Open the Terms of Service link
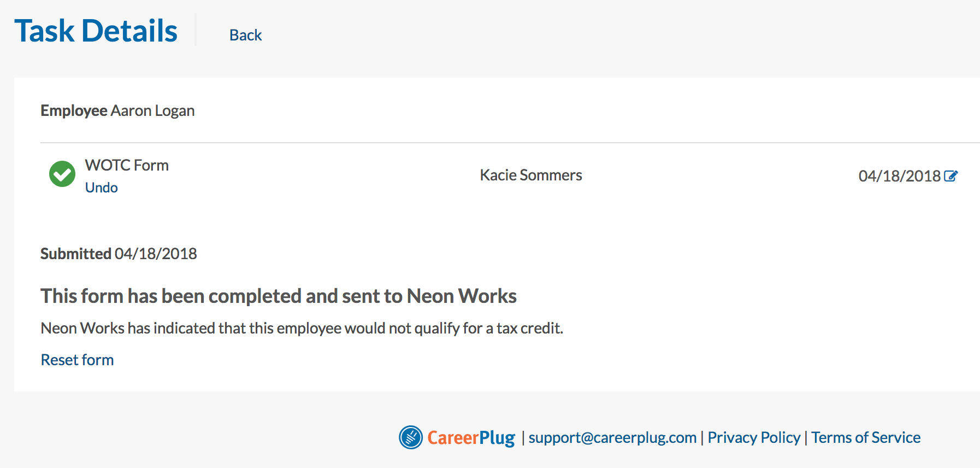 (x=866, y=437)
